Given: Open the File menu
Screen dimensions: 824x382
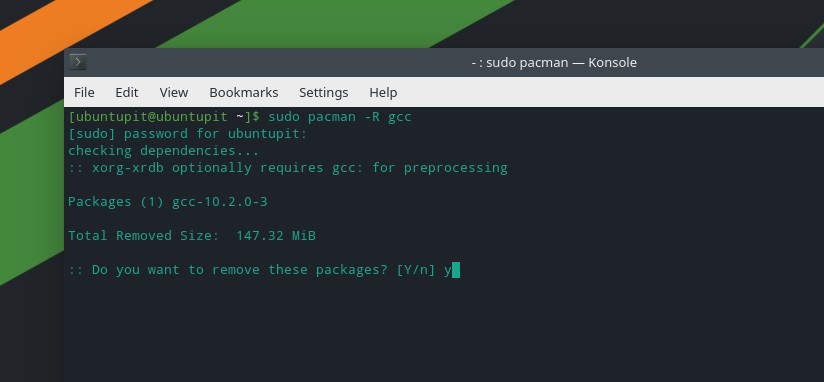Looking at the screenshot, I should pyautogui.click(x=84, y=92).
